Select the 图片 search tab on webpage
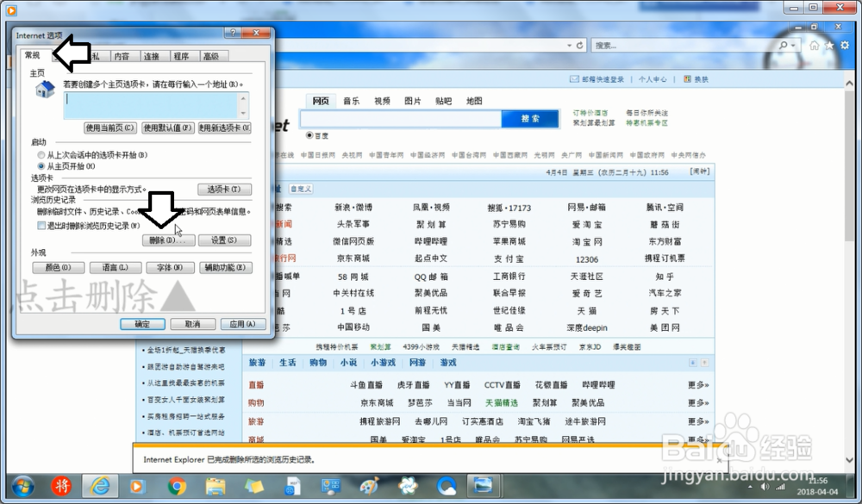The width and height of the screenshot is (862, 504). pos(413,101)
